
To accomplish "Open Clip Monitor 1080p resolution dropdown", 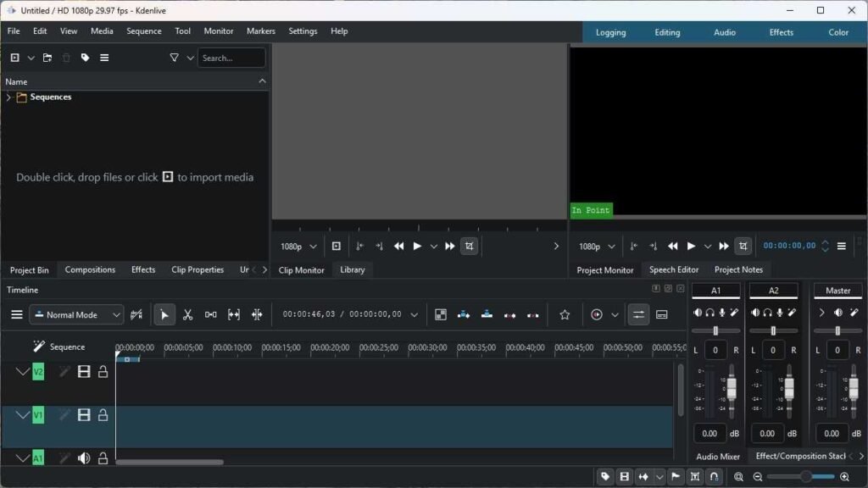I will (x=298, y=247).
